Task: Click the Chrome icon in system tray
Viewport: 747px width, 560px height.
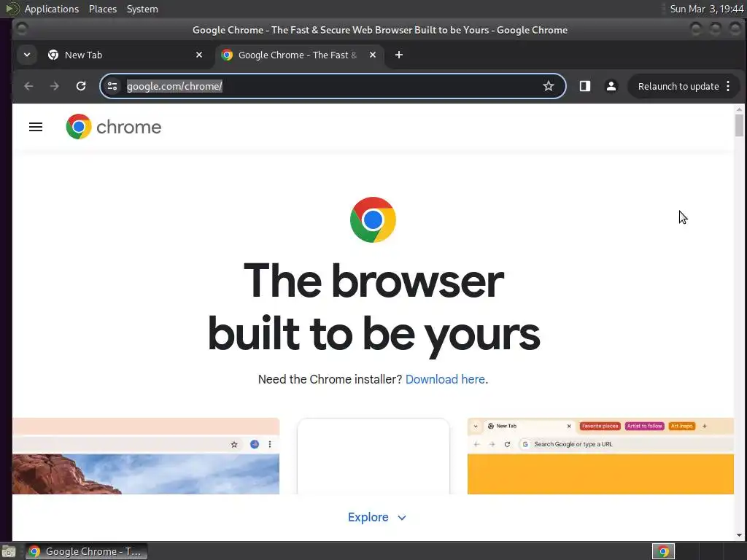Action: tap(663, 551)
